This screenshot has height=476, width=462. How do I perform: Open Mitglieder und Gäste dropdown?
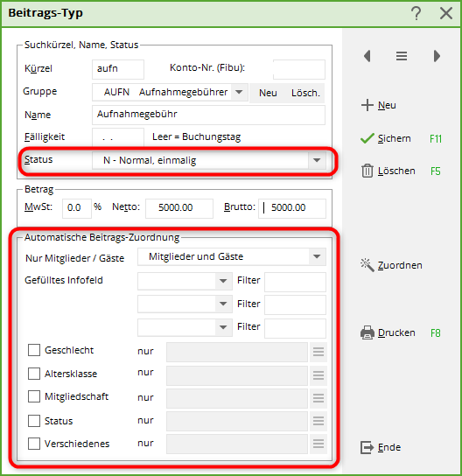[232, 257]
